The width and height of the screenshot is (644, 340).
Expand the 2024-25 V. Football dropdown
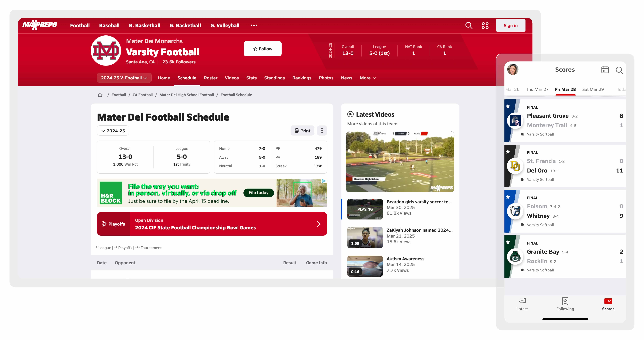point(124,78)
